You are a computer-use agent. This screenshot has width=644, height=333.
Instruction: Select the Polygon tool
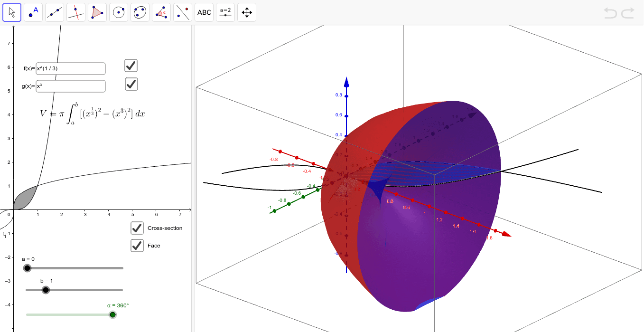(x=97, y=12)
